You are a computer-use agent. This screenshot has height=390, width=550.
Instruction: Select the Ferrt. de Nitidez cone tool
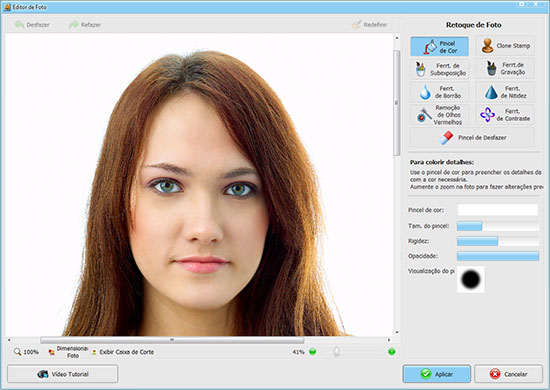tap(505, 92)
